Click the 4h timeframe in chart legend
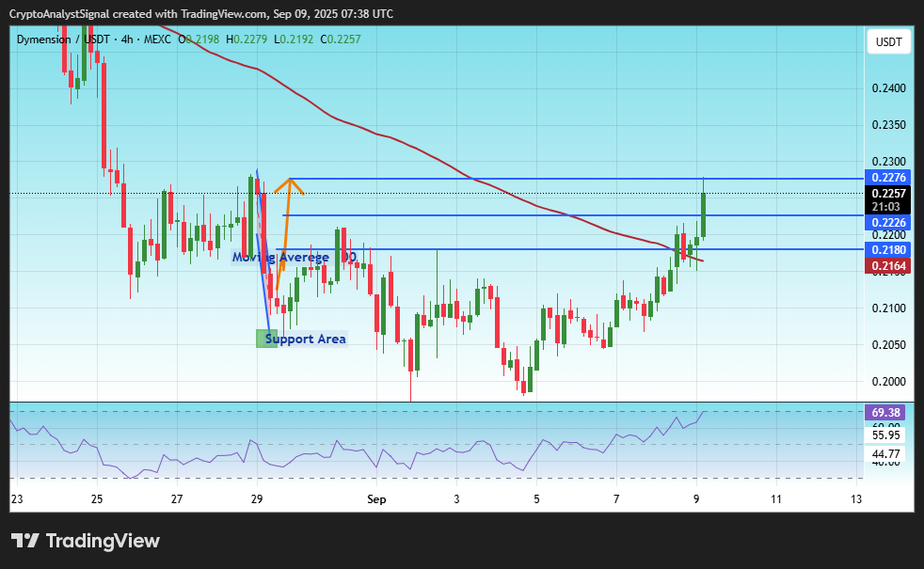 click(x=127, y=40)
